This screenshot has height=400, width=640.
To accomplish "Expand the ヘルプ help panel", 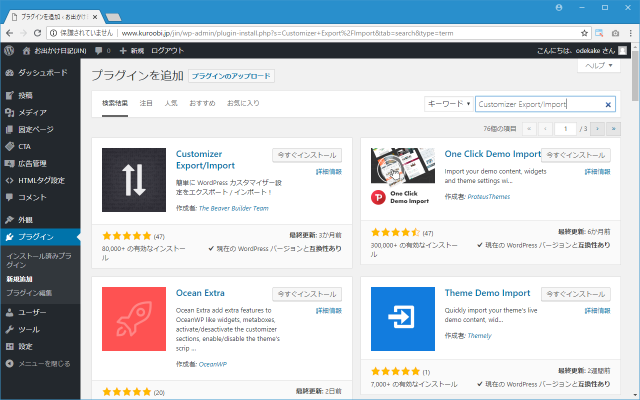I will [x=598, y=65].
